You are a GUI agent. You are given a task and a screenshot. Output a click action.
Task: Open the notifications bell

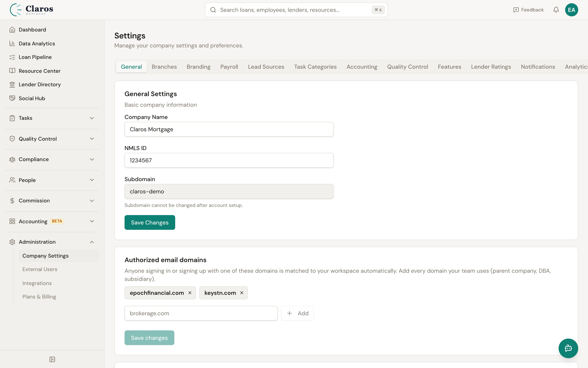(x=556, y=10)
